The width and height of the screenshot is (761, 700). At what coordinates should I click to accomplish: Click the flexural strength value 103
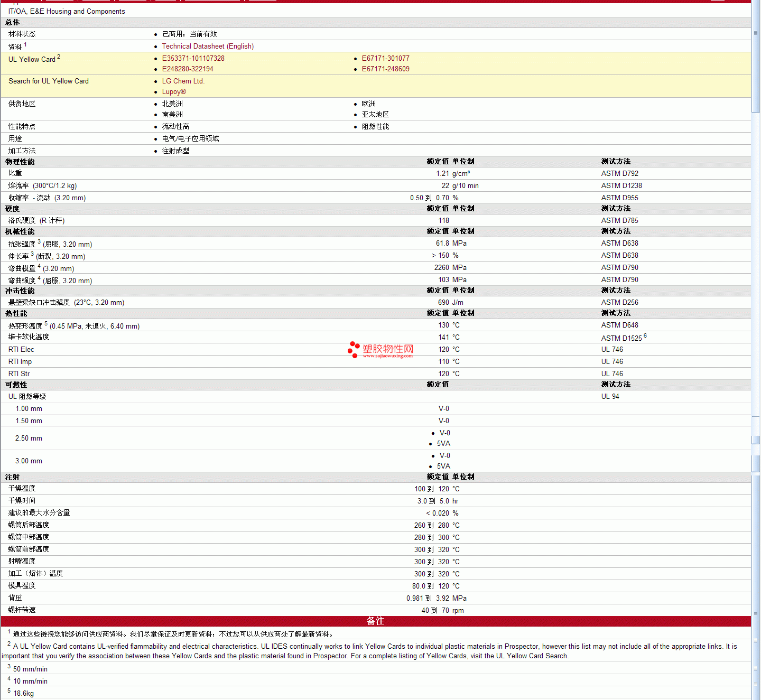pyautogui.click(x=443, y=280)
